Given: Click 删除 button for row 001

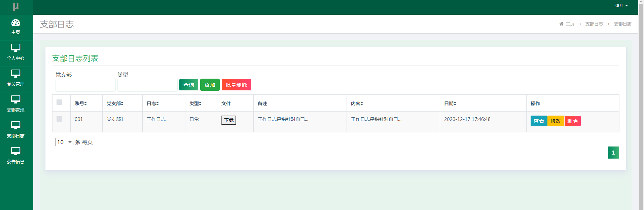Looking at the screenshot, I should pyautogui.click(x=573, y=121).
